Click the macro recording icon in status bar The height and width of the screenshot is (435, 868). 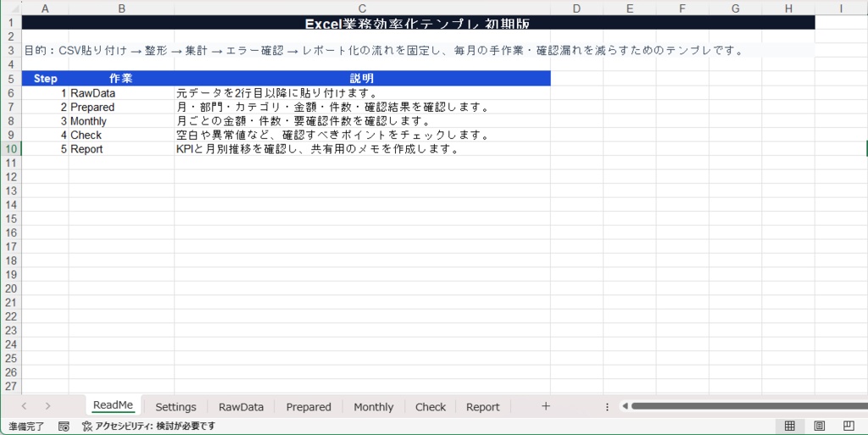(x=64, y=427)
